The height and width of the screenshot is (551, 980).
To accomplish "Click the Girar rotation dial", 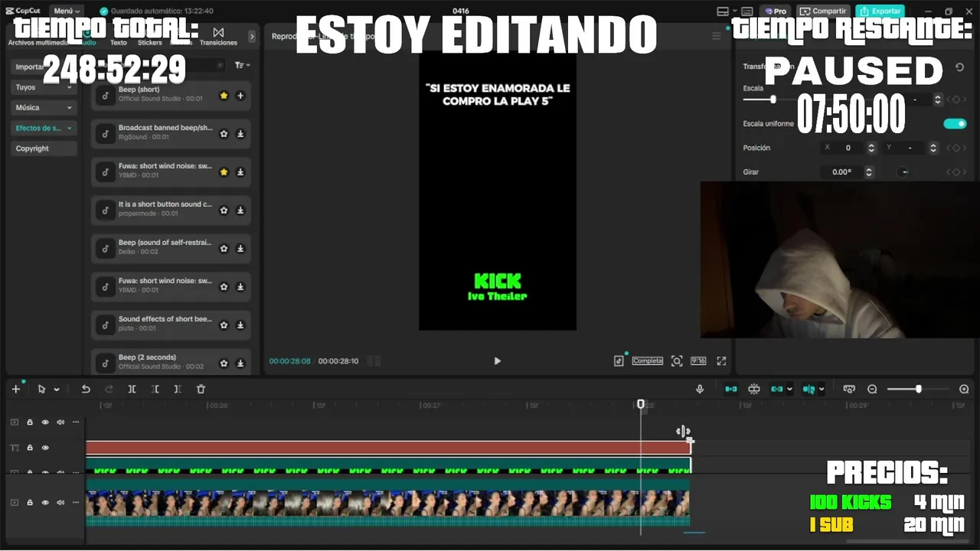I will pos(904,172).
